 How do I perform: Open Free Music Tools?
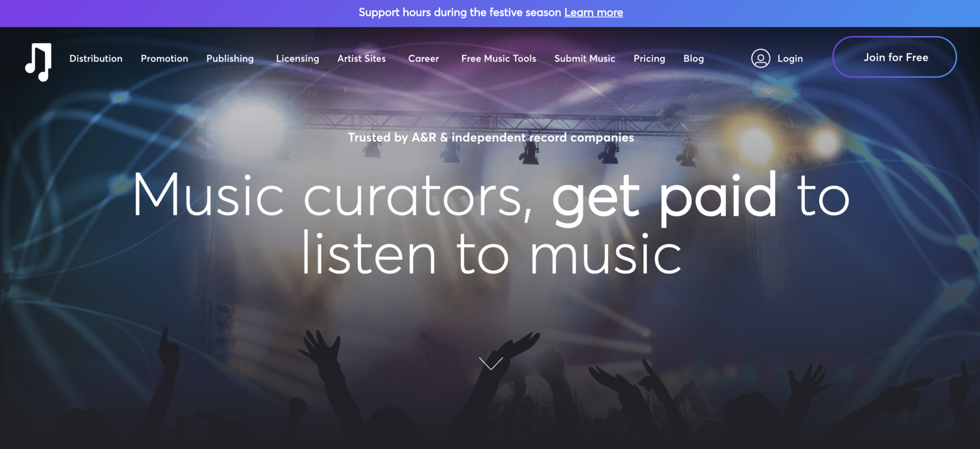(499, 58)
